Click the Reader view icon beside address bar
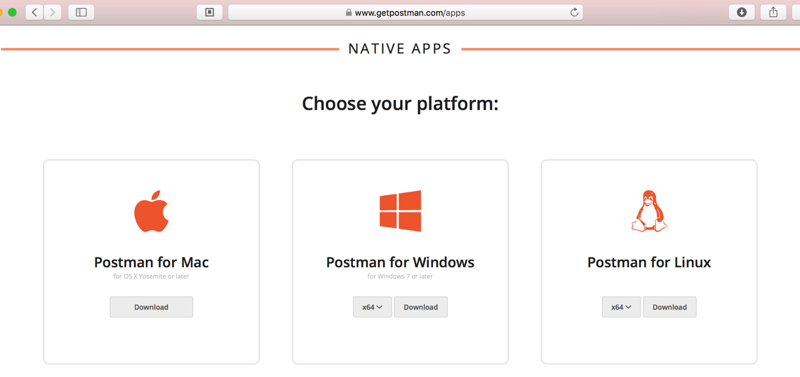Screen dimensions: 800x377 (210, 12)
